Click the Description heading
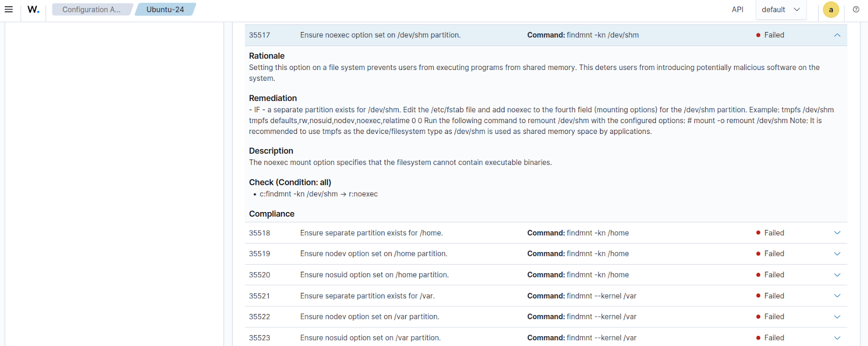The image size is (868, 346). [x=271, y=151]
